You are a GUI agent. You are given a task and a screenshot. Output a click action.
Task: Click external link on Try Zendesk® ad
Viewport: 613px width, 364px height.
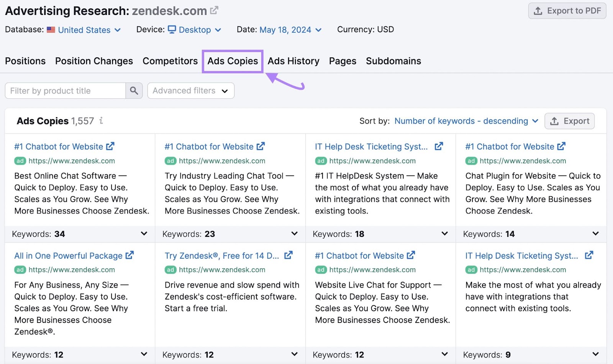click(288, 255)
